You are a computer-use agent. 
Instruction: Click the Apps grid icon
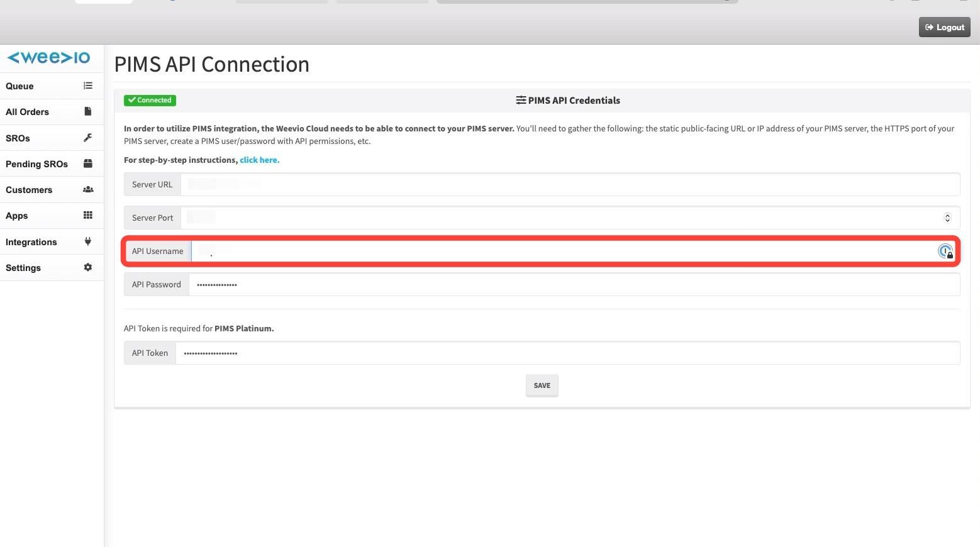tap(88, 215)
